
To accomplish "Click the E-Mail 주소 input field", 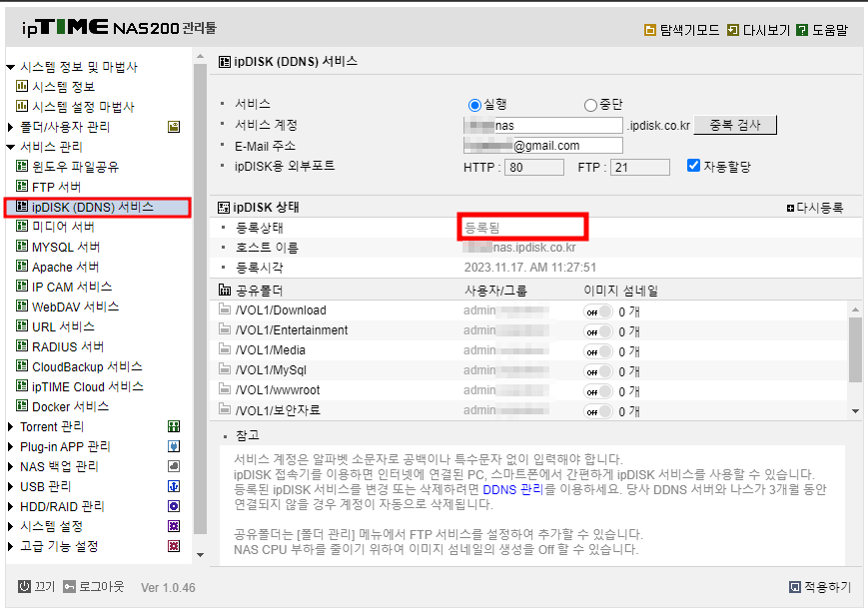I will click(543, 146).
